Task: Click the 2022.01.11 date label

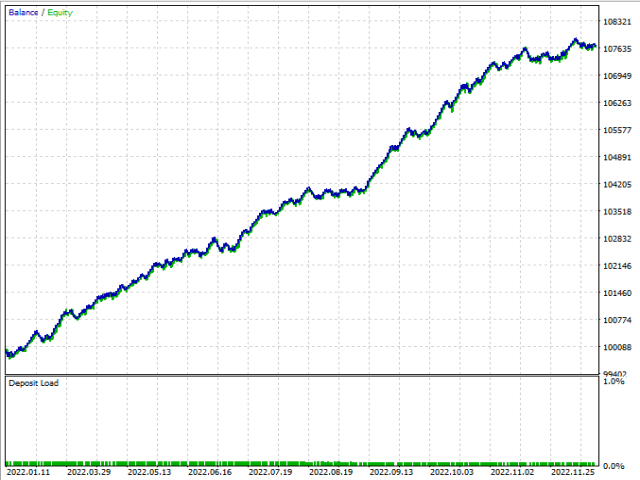Action: (x=29, y=472)
